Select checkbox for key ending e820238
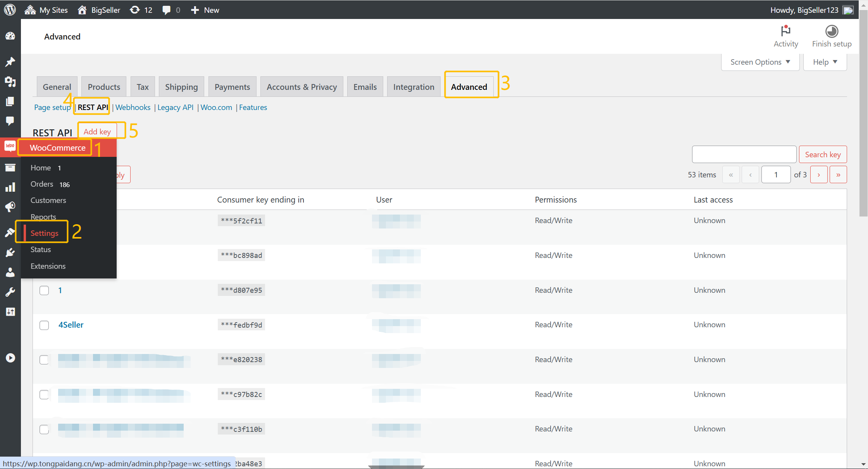868x469 pixels. tap(44, 360)
